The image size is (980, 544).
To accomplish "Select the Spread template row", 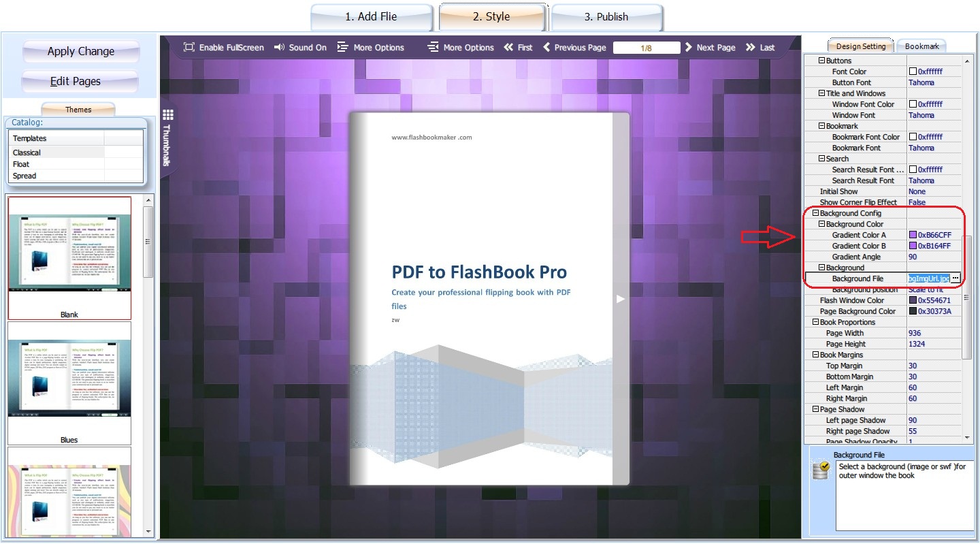I will tap(77, 176).
